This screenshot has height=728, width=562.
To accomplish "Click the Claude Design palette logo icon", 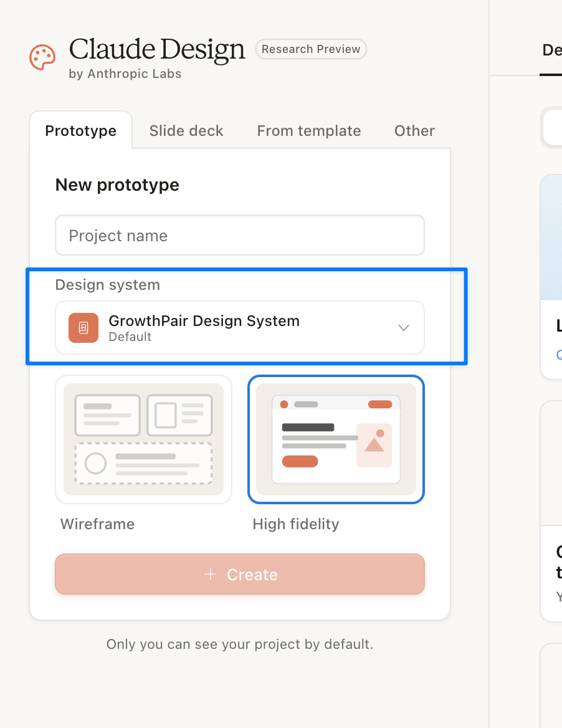I will pos(42,57).
